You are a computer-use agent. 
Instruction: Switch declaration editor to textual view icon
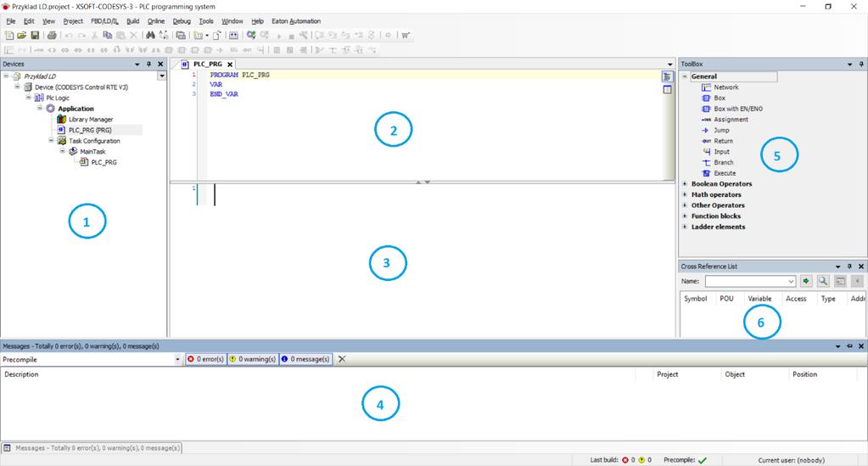(667, 77)
